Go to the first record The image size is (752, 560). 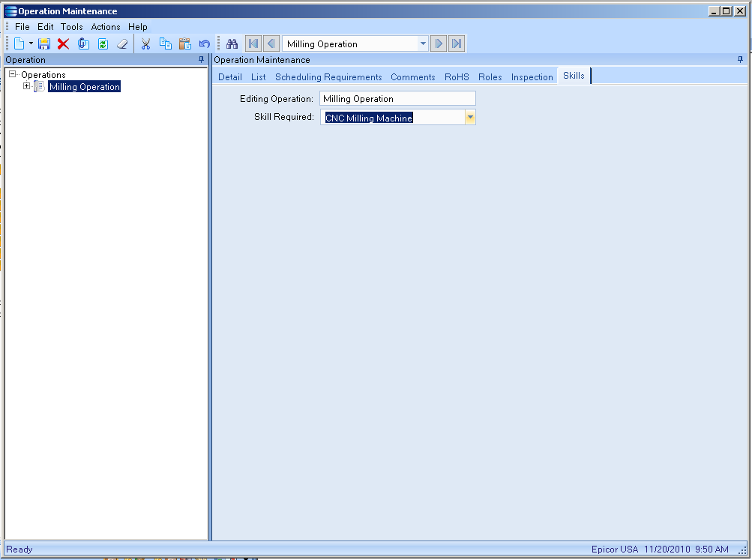(253, 44)
